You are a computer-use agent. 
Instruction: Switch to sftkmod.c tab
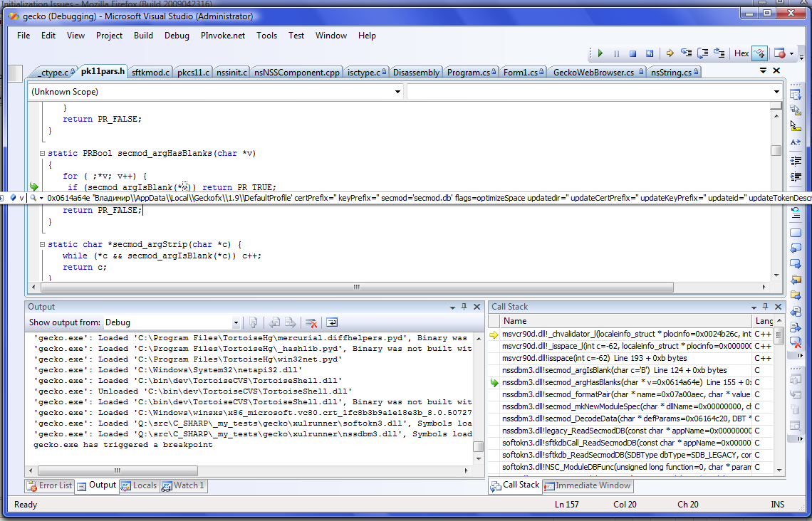tap(150, 73)
